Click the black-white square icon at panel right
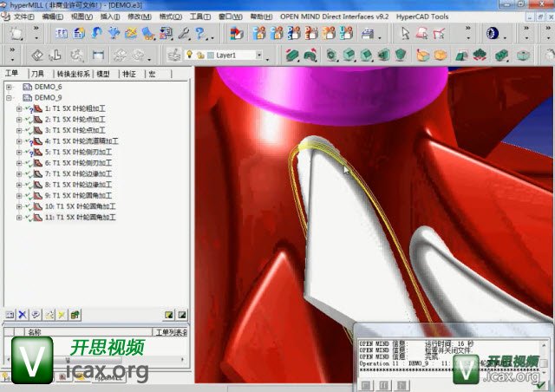The image size is (555, 392). (x=182, y=315)
